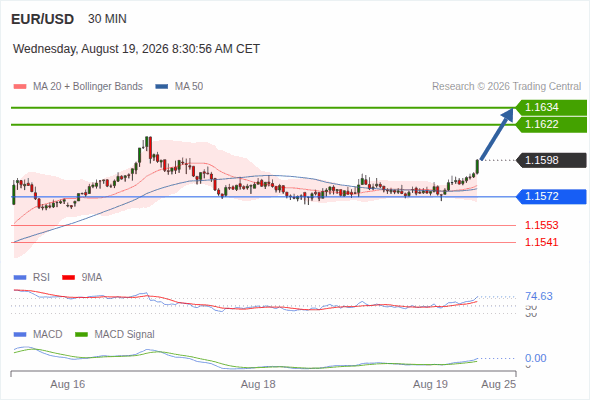590x400 pixels.
Task: Click the 74.63 RSI value
Action: coord(539,296)
